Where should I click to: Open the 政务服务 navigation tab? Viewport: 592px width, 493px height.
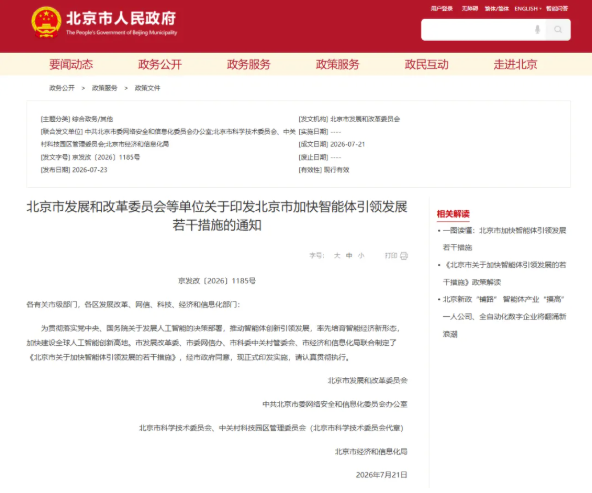coord(248,64)
